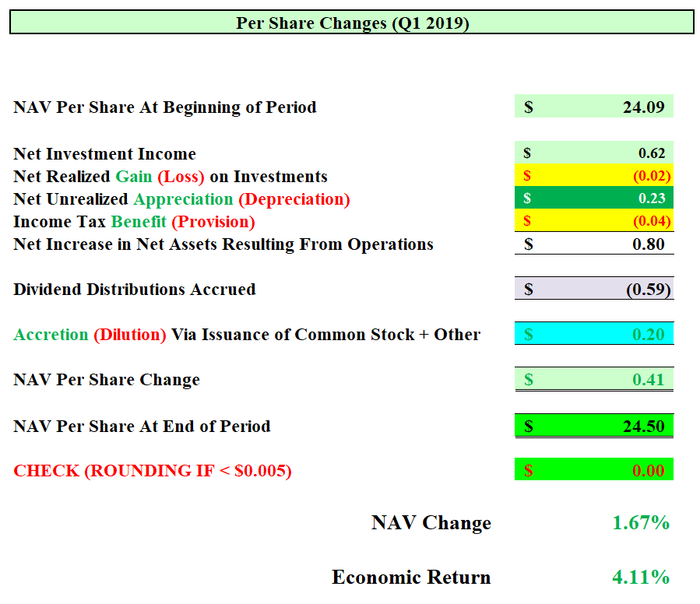Click the red 'CHECK (ROUNDING IF < $0.005)' label
This screenshot has width=700, height=604.
(x=153, y=471)
